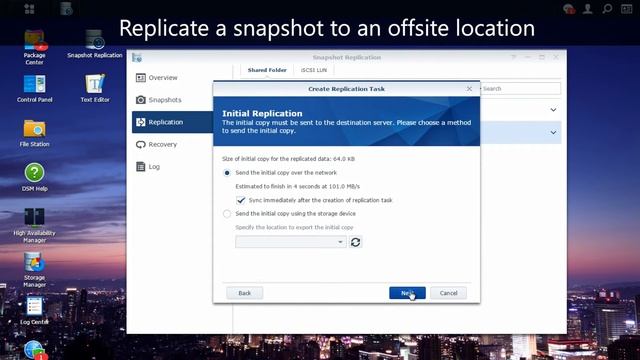Viewport: 640px width, 360px height.
Task: Close the Create Replication Task dialog
Action: pos(469,89)
